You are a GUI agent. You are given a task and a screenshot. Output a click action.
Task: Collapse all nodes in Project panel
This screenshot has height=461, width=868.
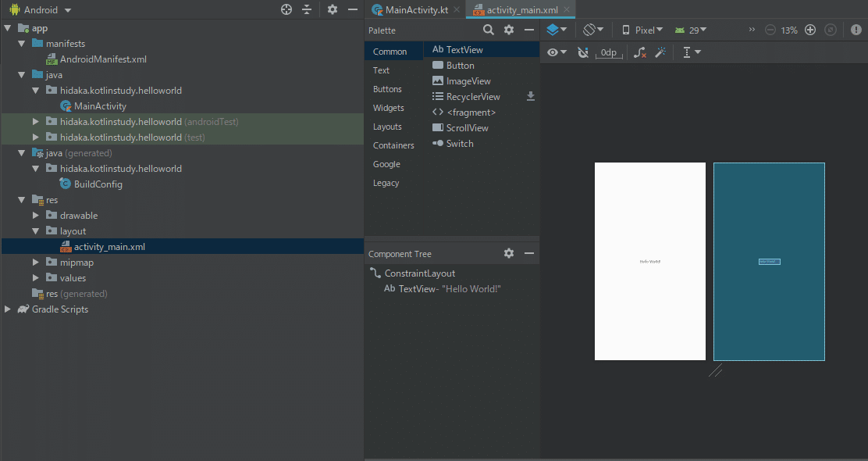[x=307, y=9]
